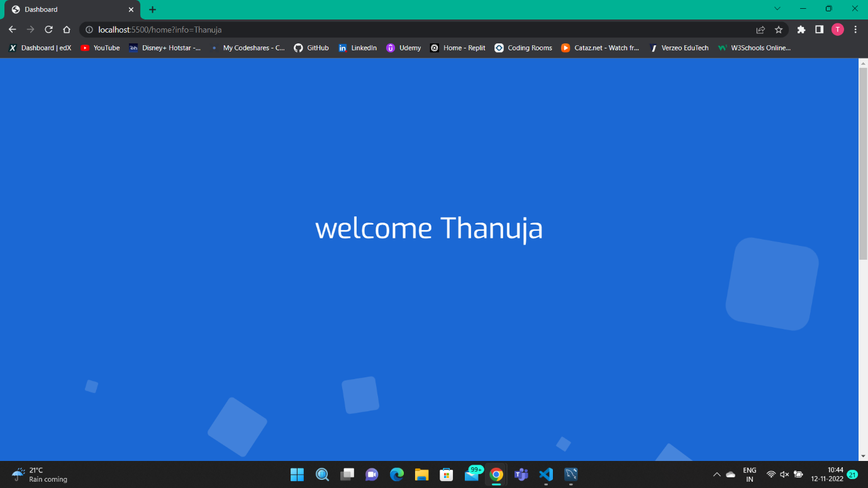The image size is (868, 488).
Task: Open Windows taskbar search
Action: pos(322,474)
